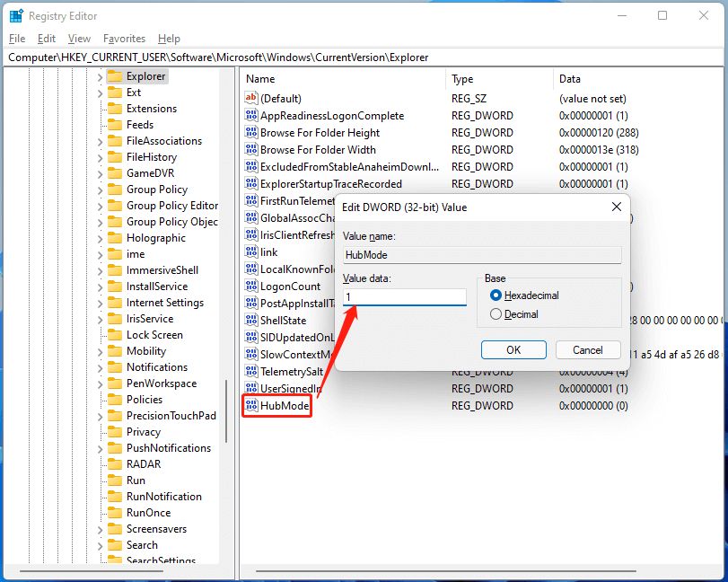Close the Edit DWORD dialog with X
728x582 pixels.
coord(616,207)
